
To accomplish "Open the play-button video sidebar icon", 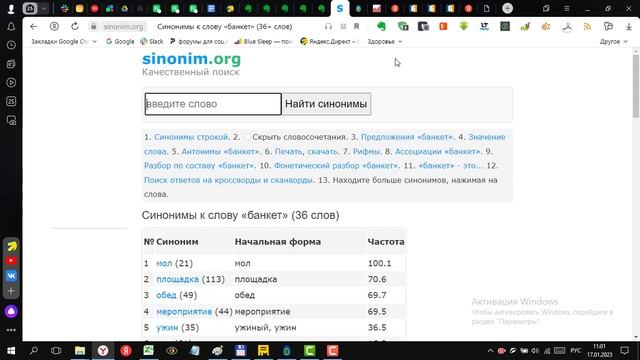I will tap(11, 82).
